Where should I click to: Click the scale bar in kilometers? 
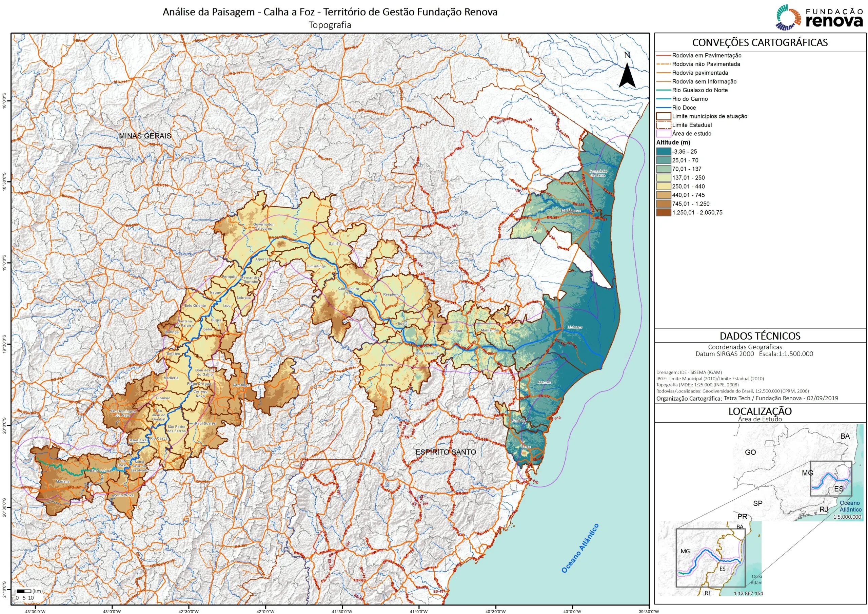point(24,591)
